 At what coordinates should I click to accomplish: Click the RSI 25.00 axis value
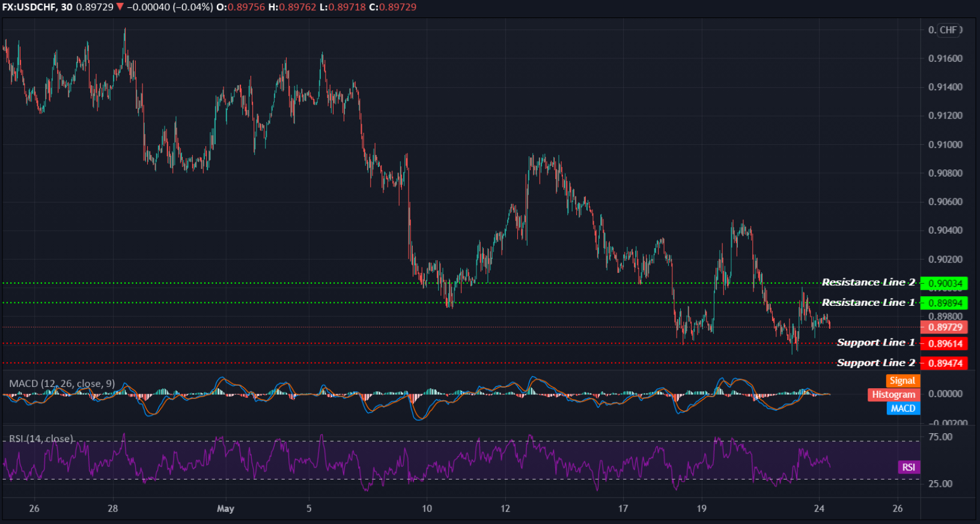point(940,484)
